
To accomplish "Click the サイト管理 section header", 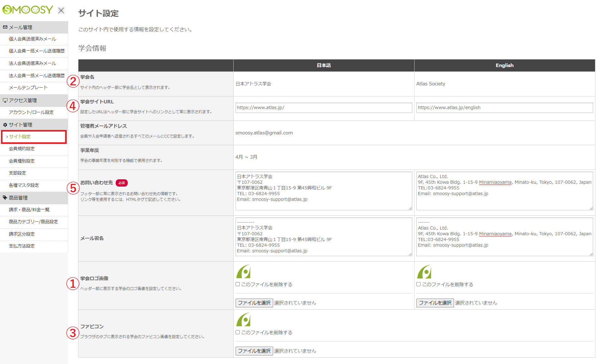I will [34, 125].
